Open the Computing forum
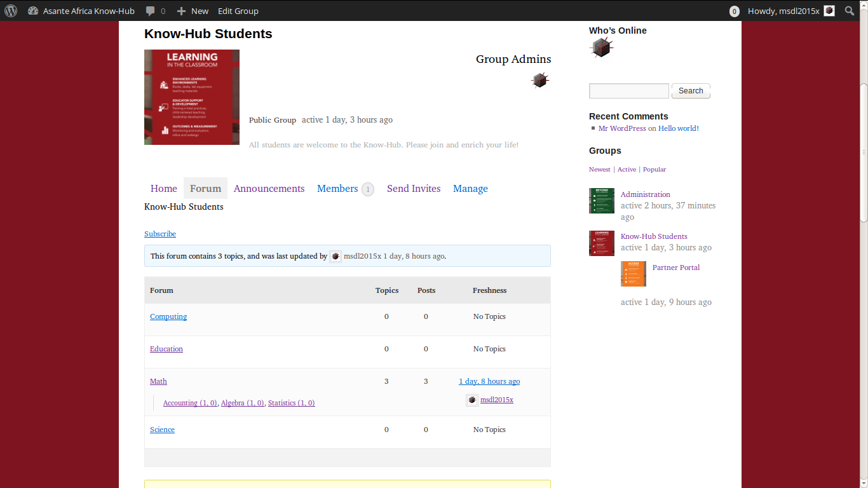 [x=168, y=316]
